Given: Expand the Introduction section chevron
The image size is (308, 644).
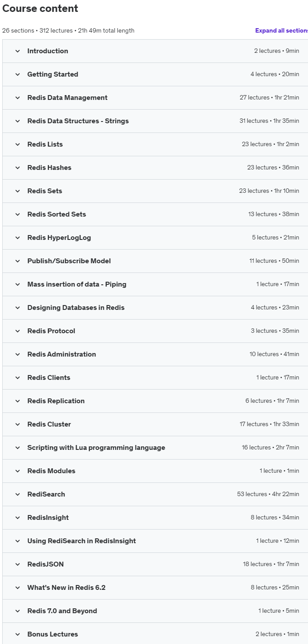Looking at the screenshot, I should pos(18,51).
